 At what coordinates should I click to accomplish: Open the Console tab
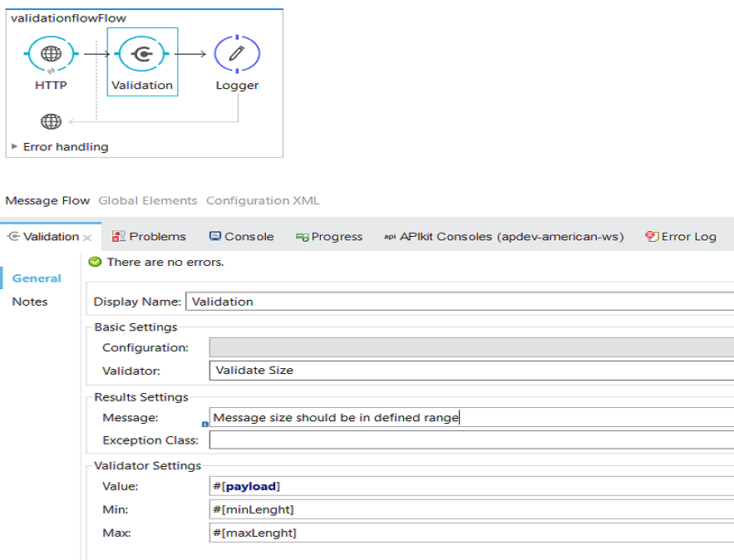(241, 237)
